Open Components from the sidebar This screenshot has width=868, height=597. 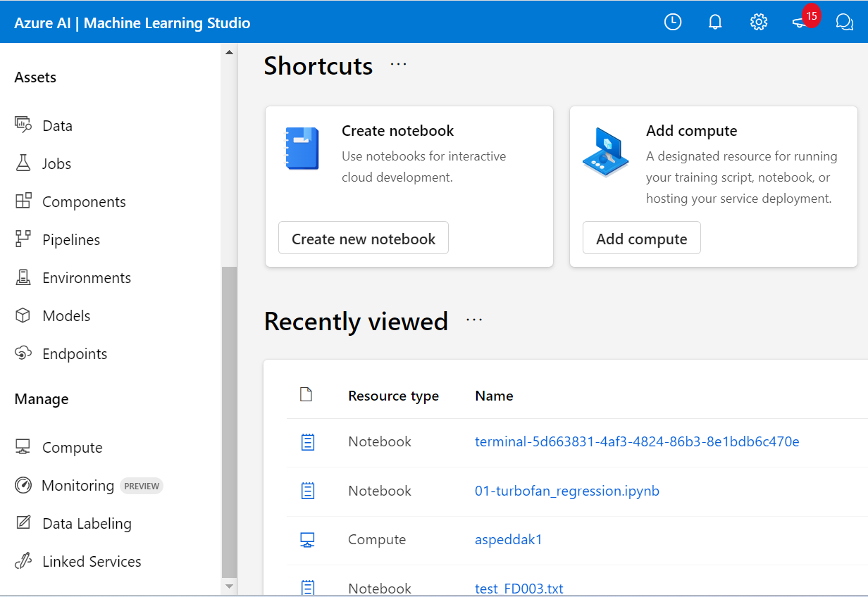point(84,201)
